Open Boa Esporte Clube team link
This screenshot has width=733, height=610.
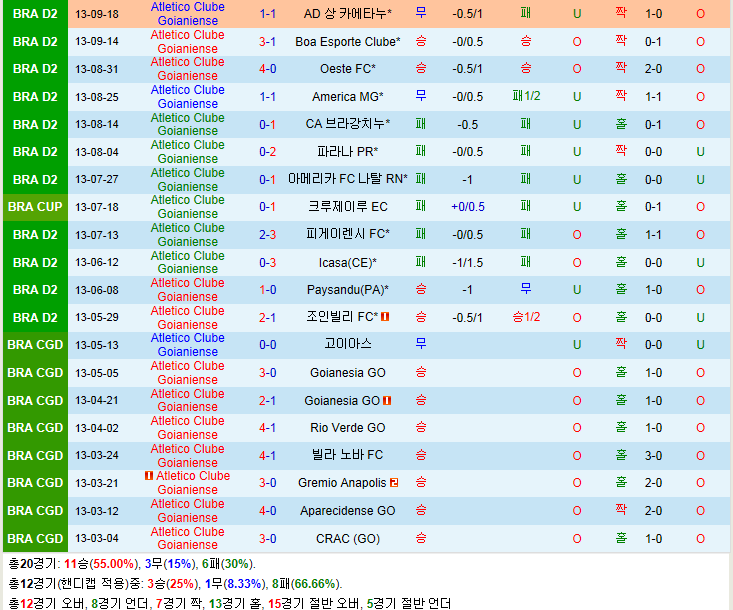pos(347,42)
